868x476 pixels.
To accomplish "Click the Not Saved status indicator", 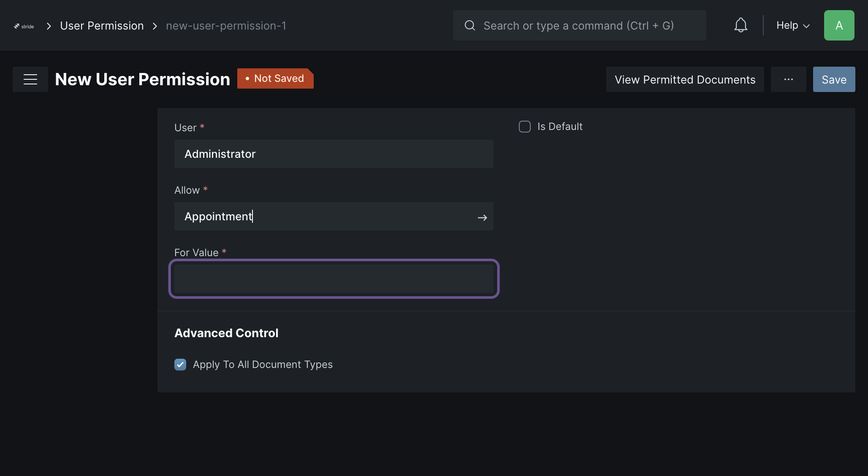I will tap(275, 78).
